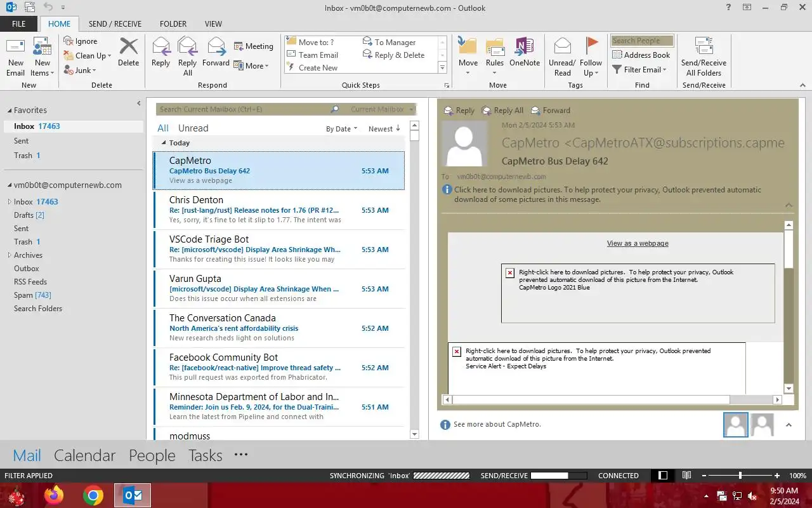812x508 pixels.
Task: Open the FILE tab
Action: pyautogui.click(x=19, y=23)
